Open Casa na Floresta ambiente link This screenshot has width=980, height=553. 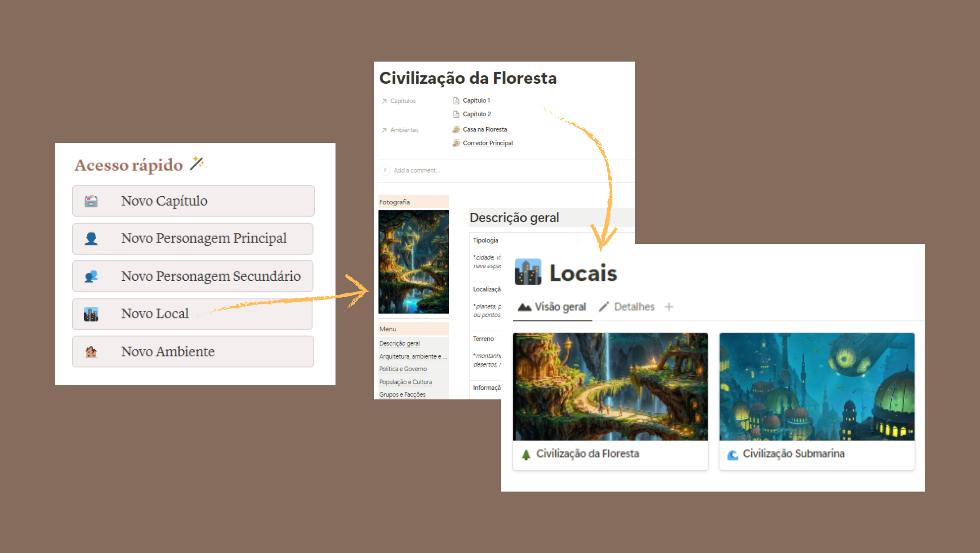(x=484, y=130)
